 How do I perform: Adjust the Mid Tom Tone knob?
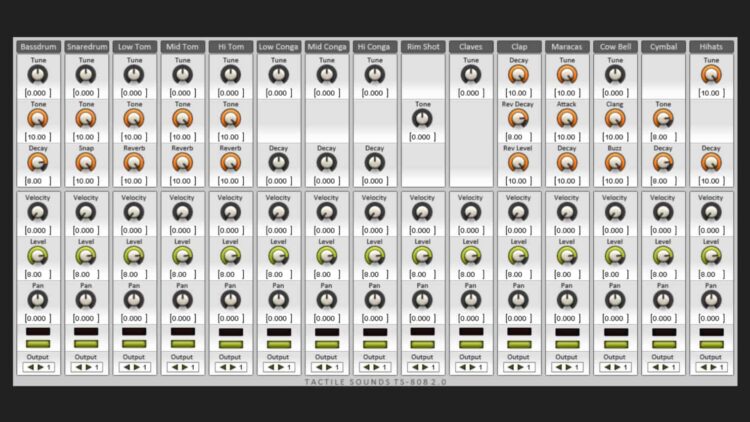pyautogui.click(x=182, y=119)
